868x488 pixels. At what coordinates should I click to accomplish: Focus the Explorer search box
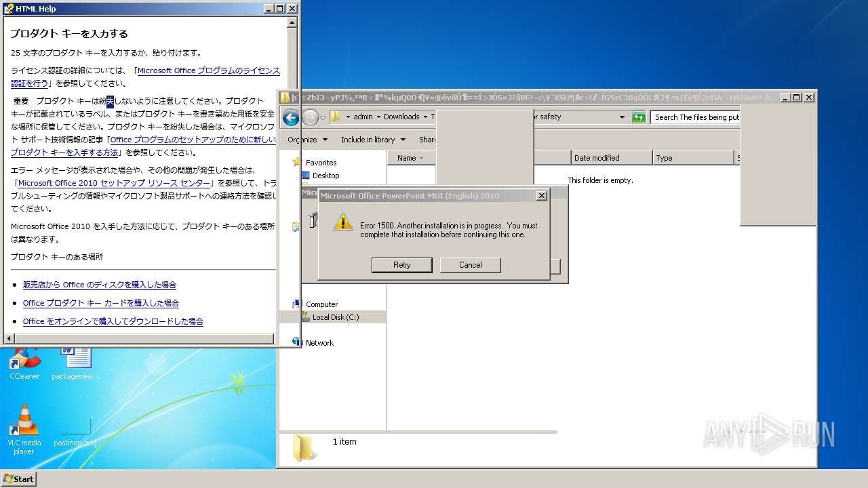coord(696,117)
